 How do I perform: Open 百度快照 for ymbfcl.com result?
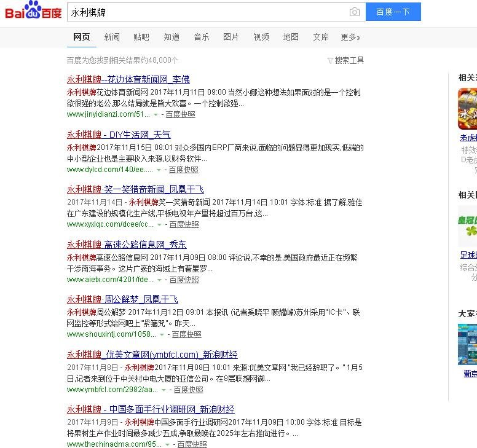[188, 389]
